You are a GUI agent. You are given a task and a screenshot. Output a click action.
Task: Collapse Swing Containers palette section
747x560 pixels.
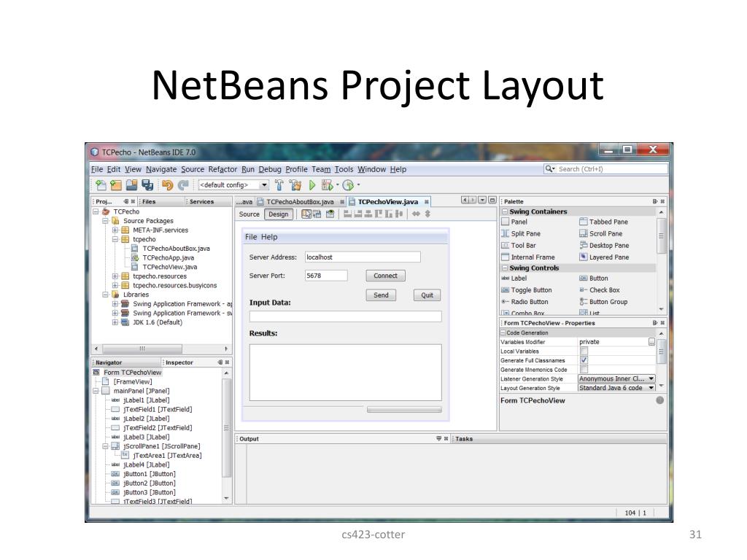(505, 212)
